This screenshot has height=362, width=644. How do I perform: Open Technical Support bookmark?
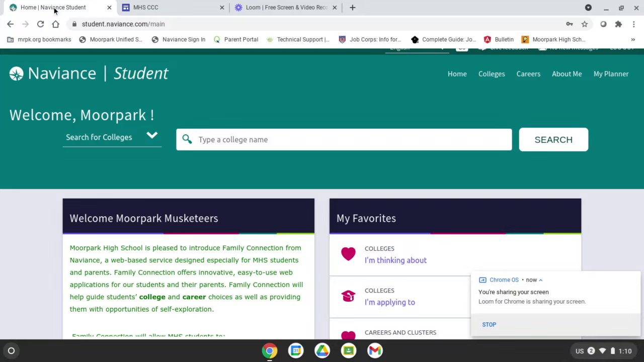(x=298, y=40)
